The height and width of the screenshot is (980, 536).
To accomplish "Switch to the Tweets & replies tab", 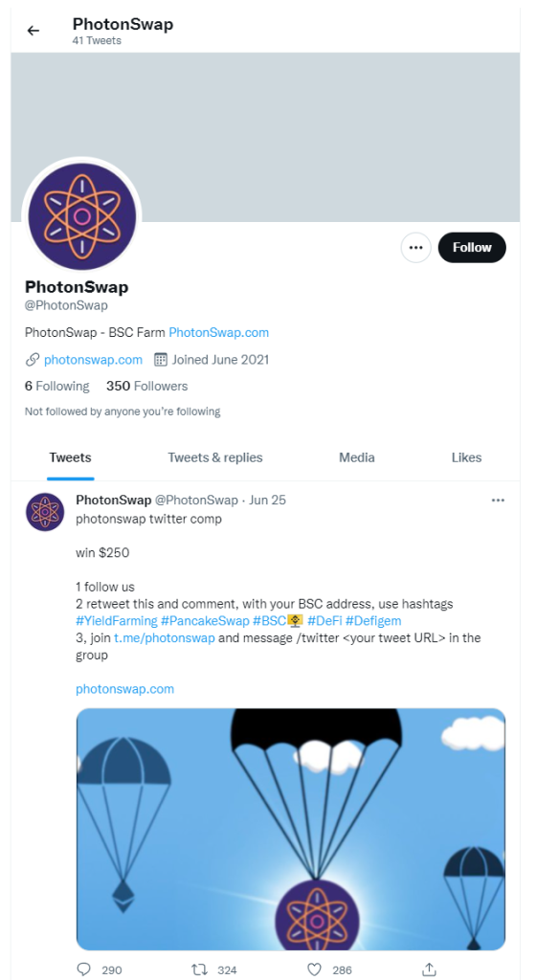I will point(215,457).
